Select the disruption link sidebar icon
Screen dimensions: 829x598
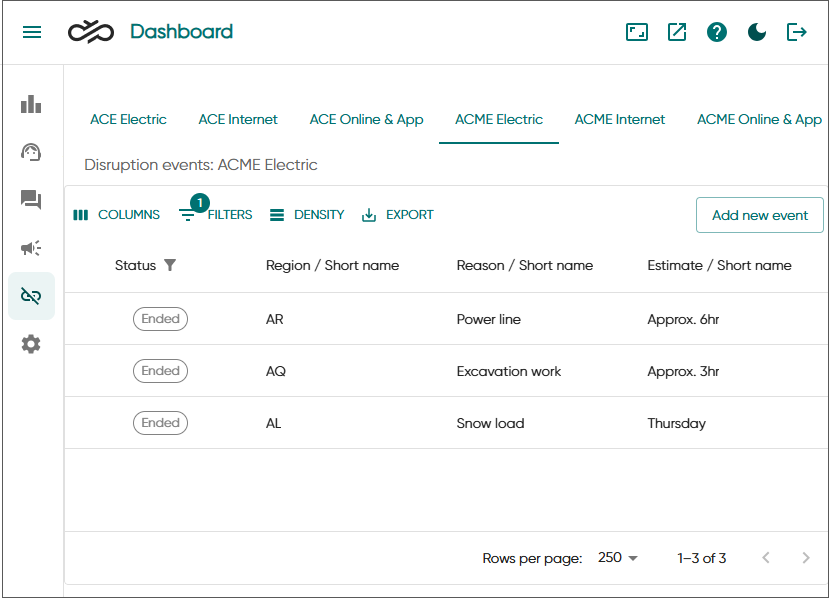pyautogui.click(x=31, y=296)
